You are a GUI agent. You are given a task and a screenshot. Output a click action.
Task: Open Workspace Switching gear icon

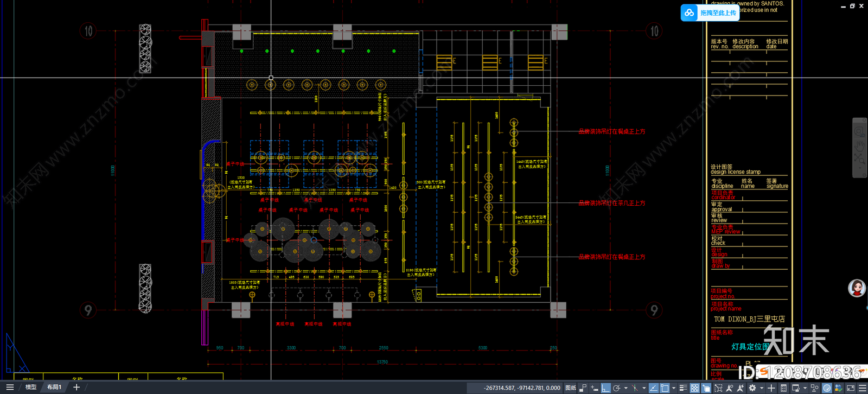click(752, 388)
